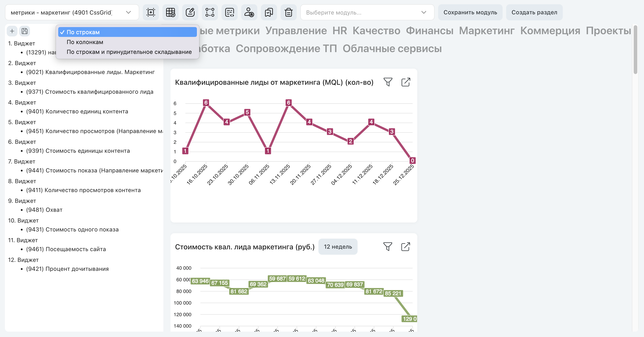Switch to the 'Маркетинг' tab
This screenshot has height=337, width=644.
tap(487, 31)
